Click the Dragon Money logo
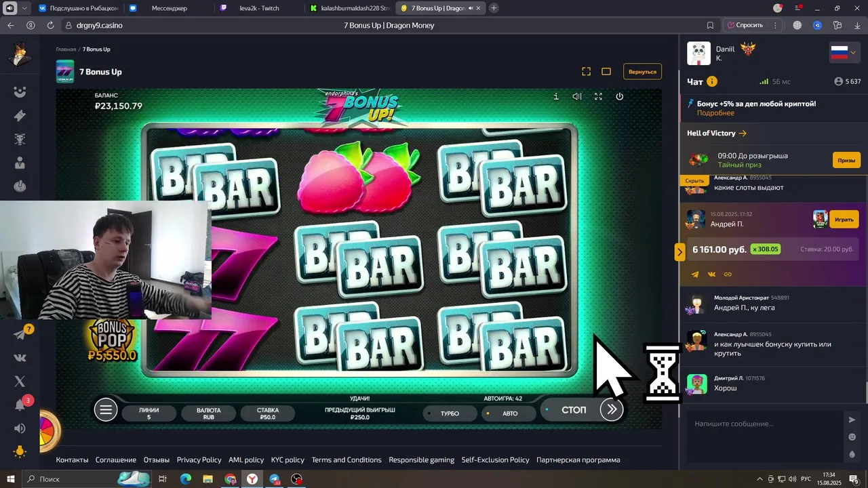The width and height of the screenshot is (868, 488). coord(20,55)
